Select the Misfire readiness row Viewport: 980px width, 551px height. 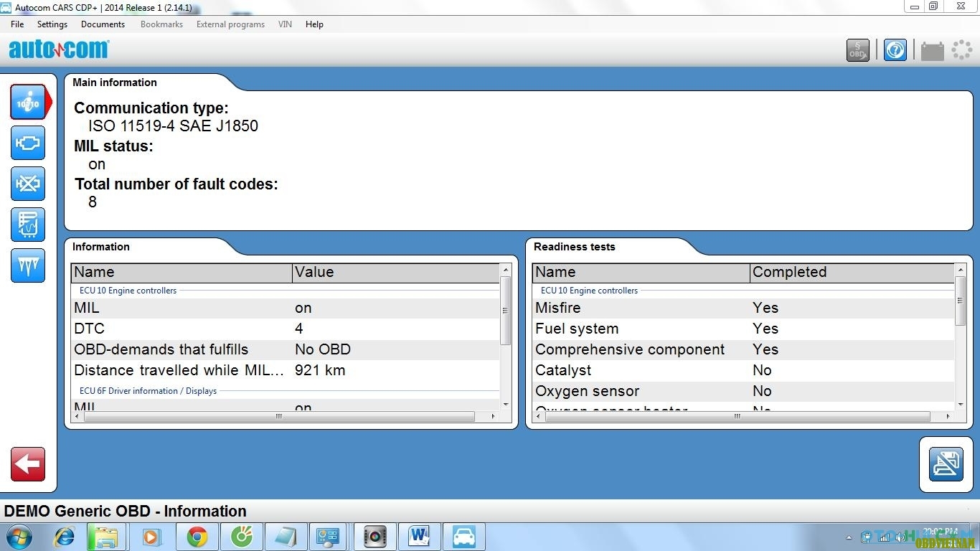(743, 308)
